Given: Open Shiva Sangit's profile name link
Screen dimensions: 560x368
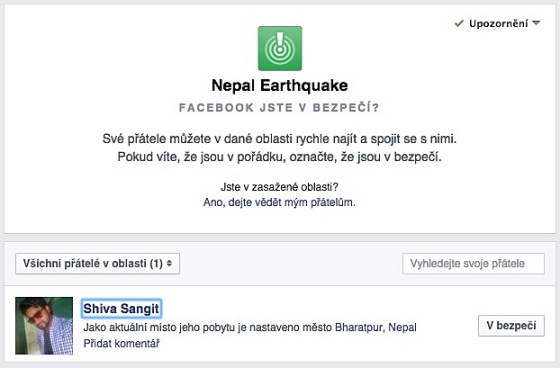Looking at the screenshot, I should click(121, 308).
